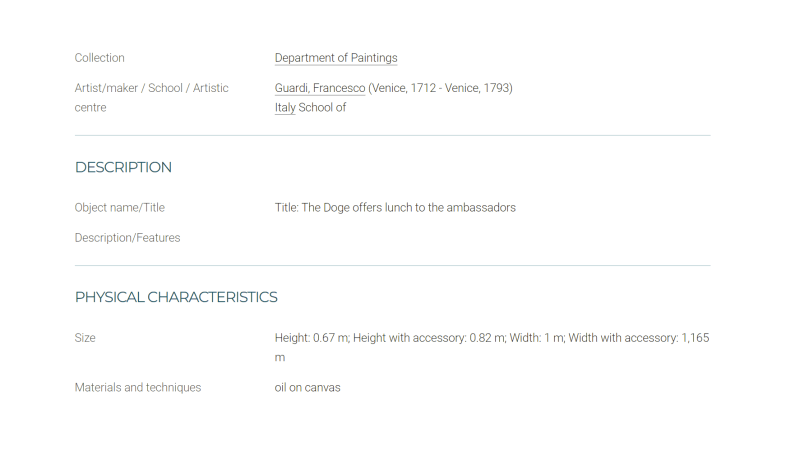800x464 pixels.
Task: Click the artist dates Venice 1712 text
Action: point(440,88)
